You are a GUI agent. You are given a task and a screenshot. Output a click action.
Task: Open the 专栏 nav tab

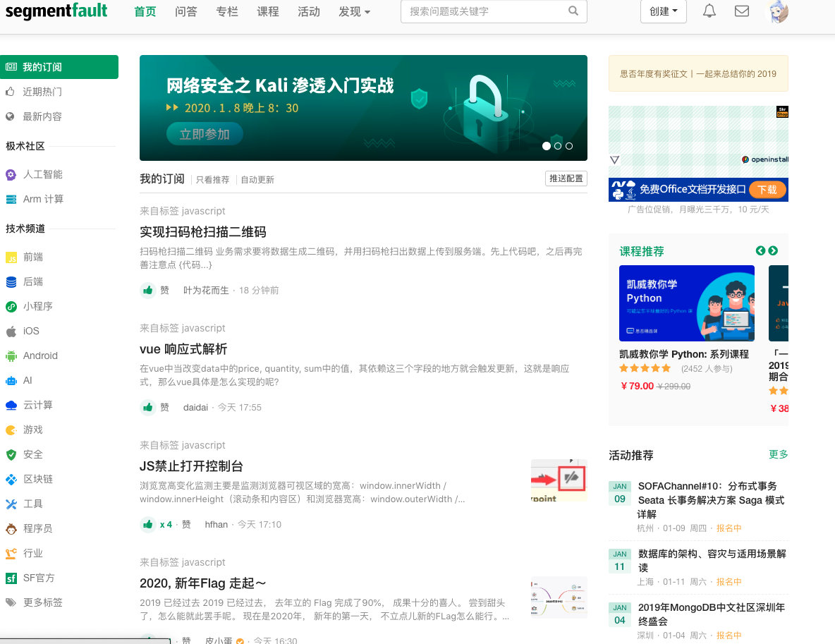coord(227,11)
